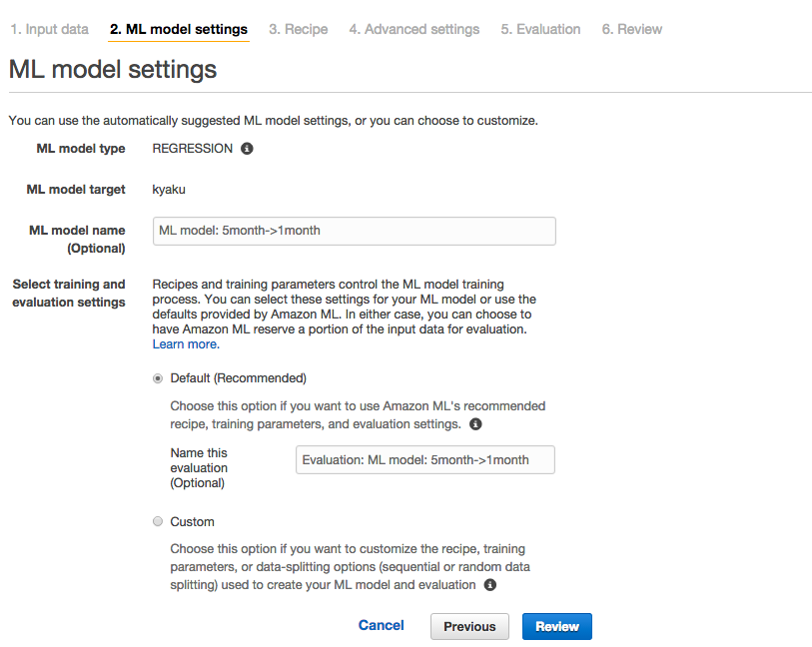Jump to the 5. Evaluation step
Image resolution: width=812 pixels, height=647 pixels.
(540, 29)
